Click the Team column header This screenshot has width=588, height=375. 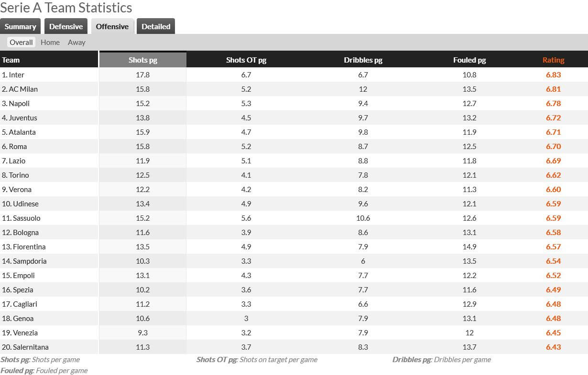point(11,60)
